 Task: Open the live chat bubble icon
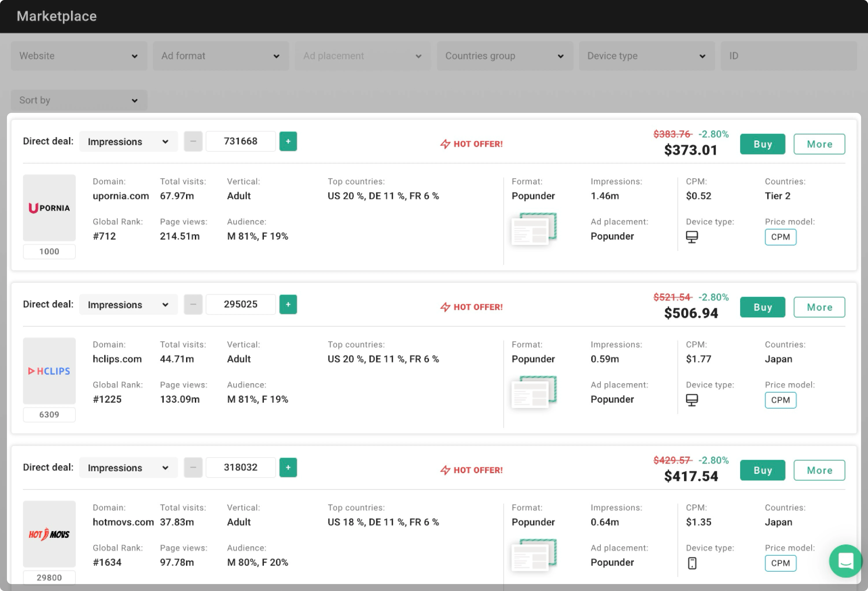coord(846,561)
